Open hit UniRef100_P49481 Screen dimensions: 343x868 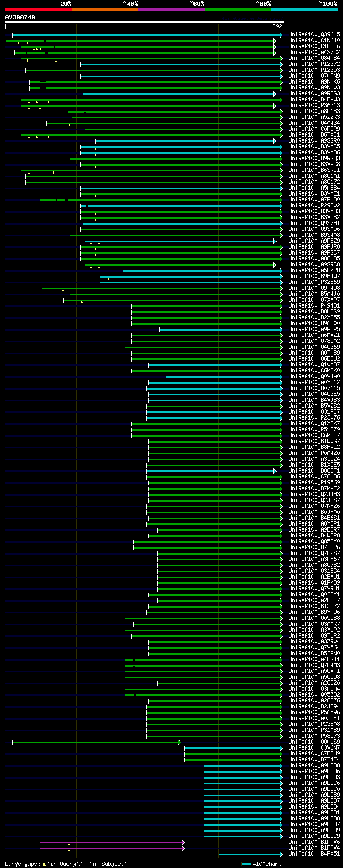tap(314, 305)
